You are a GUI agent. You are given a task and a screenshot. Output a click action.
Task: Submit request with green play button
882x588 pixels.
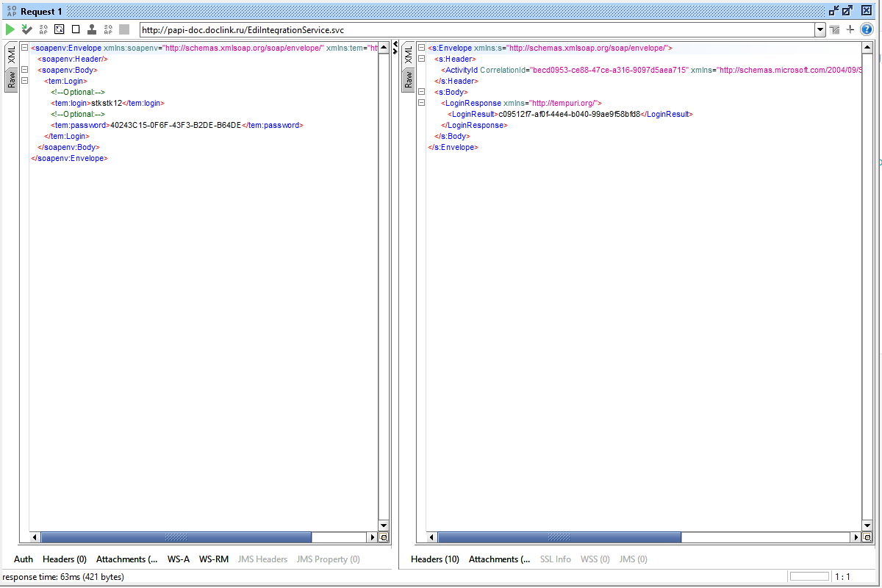pyautogui.click(x=10, y=29)
